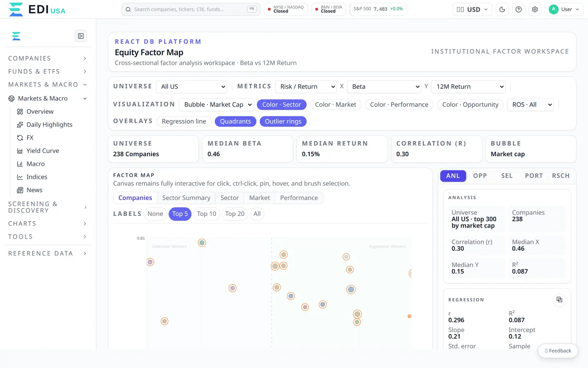Viewport: 588px width, 368px height.
Task: Expand the Reference Data section
Action: coord(47,254)
